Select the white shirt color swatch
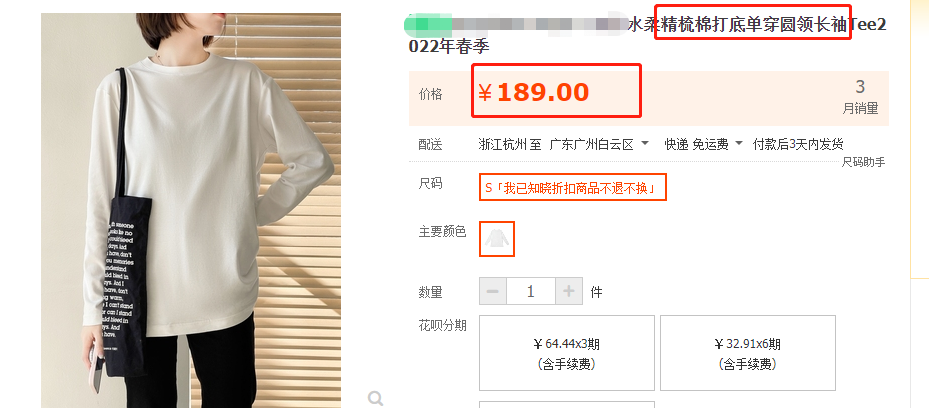The image size is (929, 408). 496,239
